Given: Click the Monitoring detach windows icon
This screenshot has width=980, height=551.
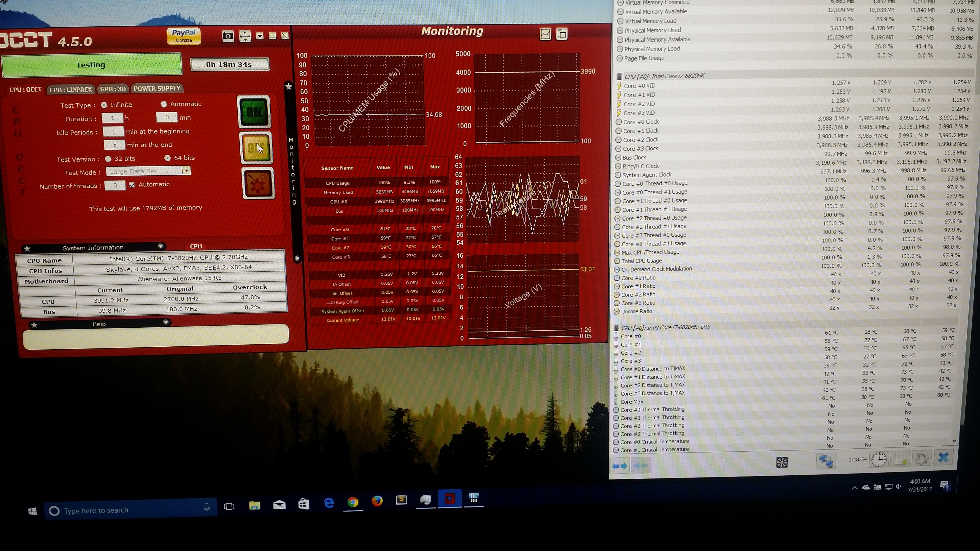Looking at the screenshot, I should [562, 34].
